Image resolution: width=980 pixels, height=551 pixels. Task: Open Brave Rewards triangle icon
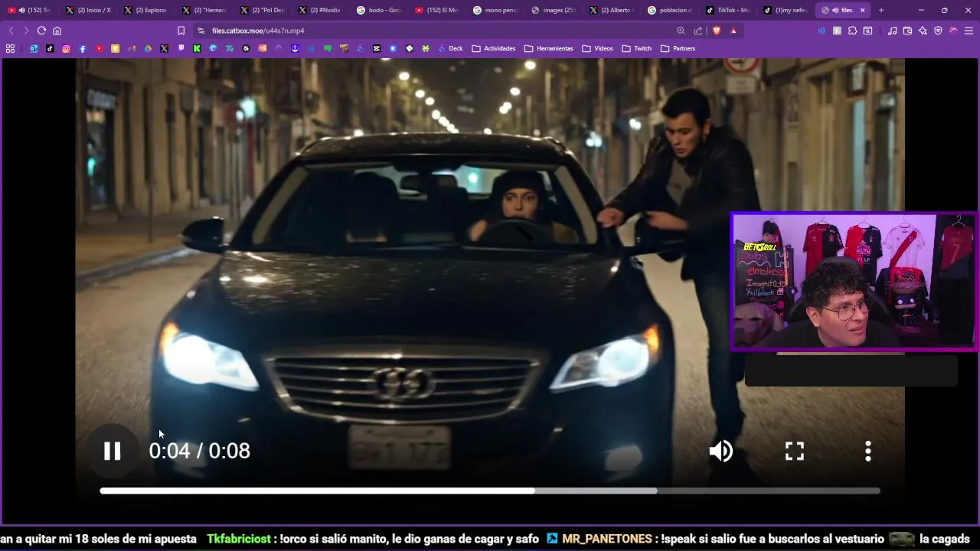[x=733, y=31]
